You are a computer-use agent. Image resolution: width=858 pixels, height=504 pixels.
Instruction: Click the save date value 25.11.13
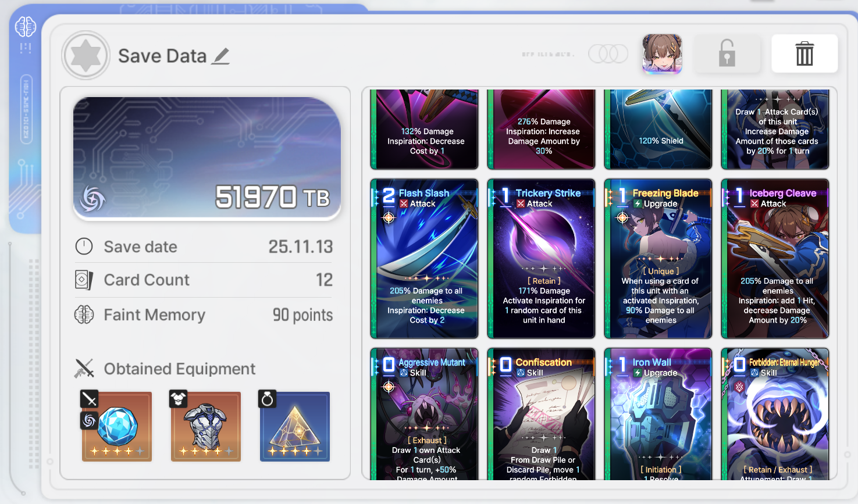301,246
